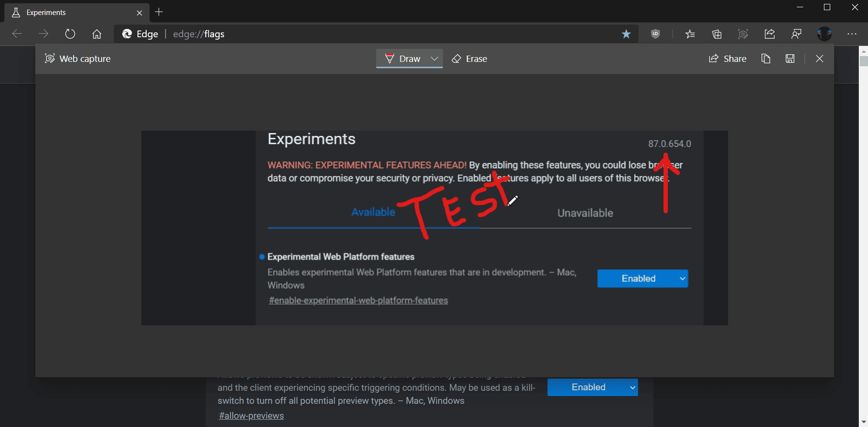Viewport: 868px width, 427px height.
Task: Start Web capture from the toolbar
Action: point(743,34)
